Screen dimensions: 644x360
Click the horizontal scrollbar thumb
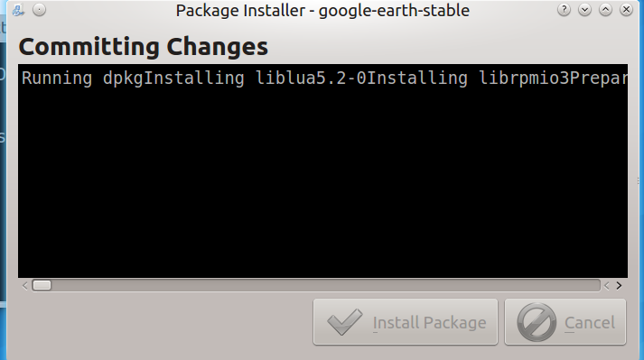pos(42,285)
